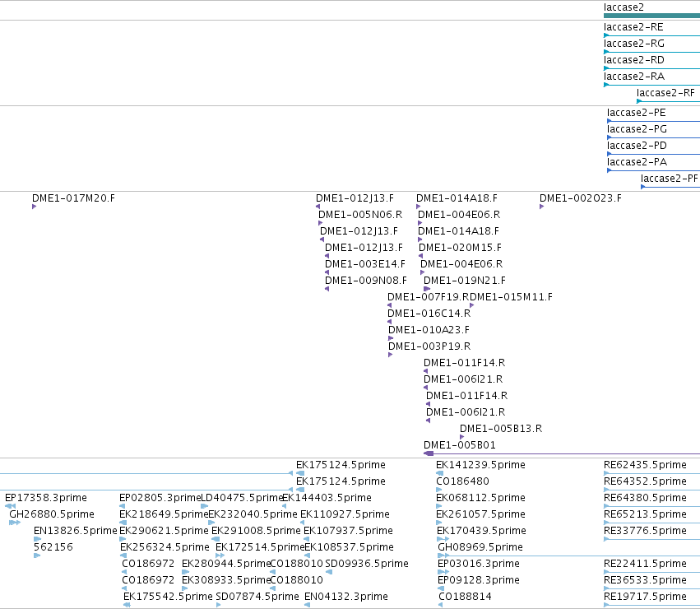Click the EK068112.5prime label
The height and width of the screenshot is (609, 700).
click(x=480, y=498)
